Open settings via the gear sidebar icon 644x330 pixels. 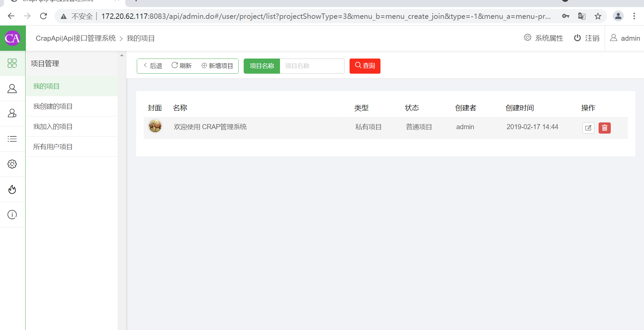[12, 164]
